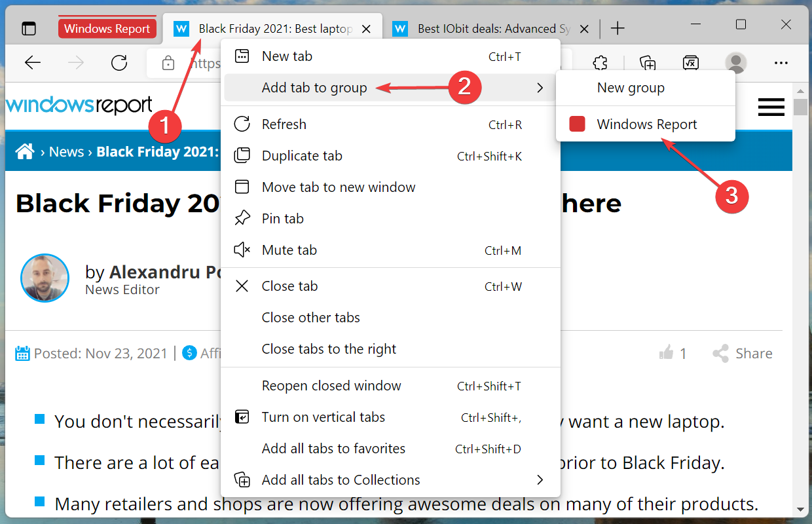The image size is (812, 524).
Task: Choose New tab from context menu
Action: click(391, 56)
